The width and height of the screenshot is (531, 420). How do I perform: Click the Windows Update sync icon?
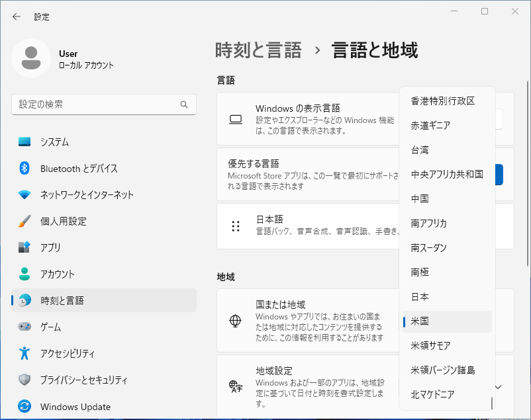[24, 406]
